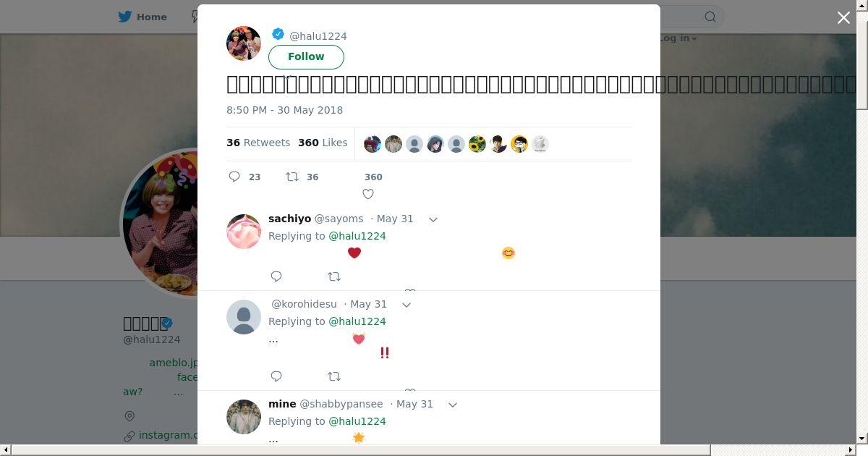Reply to korohidesu's comment
This screenshot has height=456, width=868.
[x=276, y=376]
